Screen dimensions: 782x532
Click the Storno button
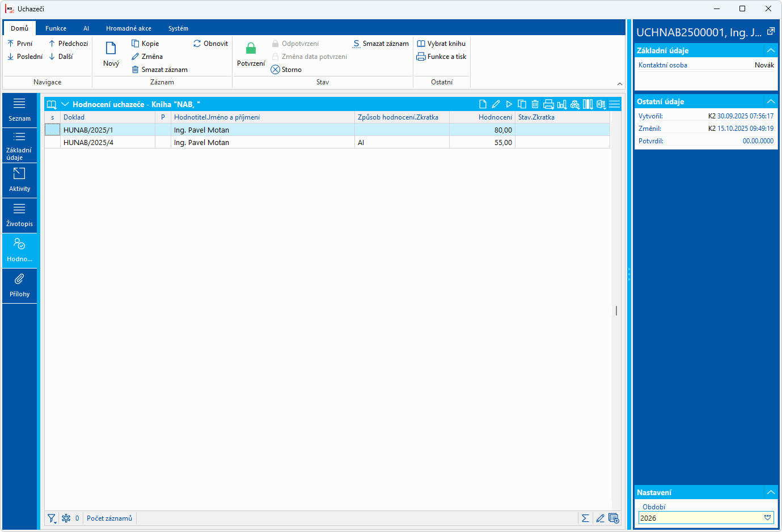(286, 70)
